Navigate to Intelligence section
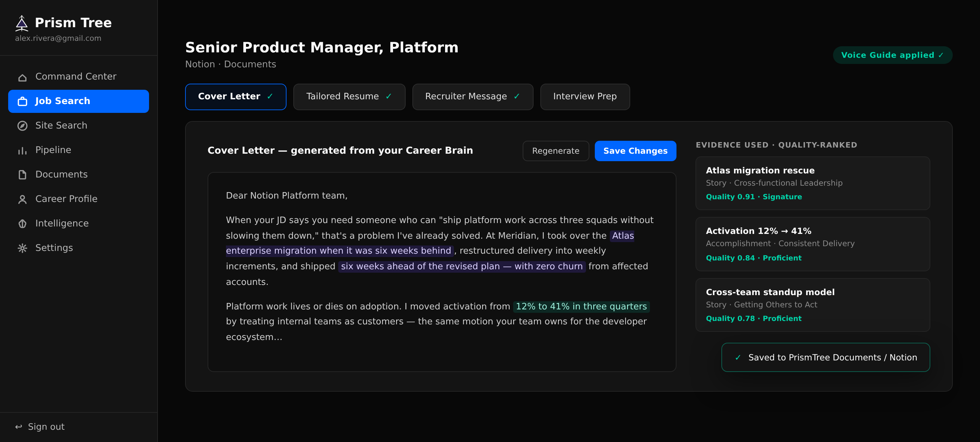The height and width of the screenshot is (442, 980). 78,223
